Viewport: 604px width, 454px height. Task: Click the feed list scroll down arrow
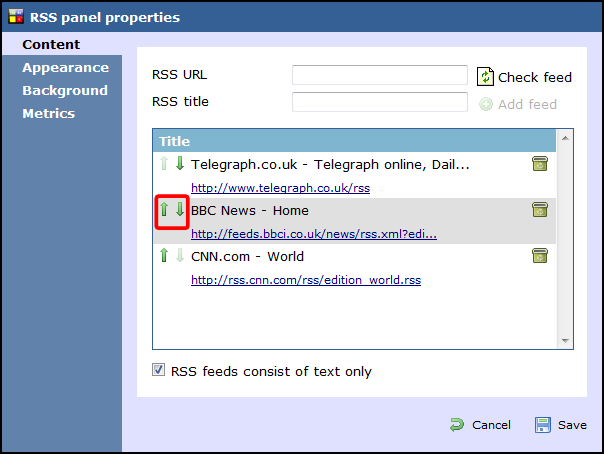tap(565, 340)
